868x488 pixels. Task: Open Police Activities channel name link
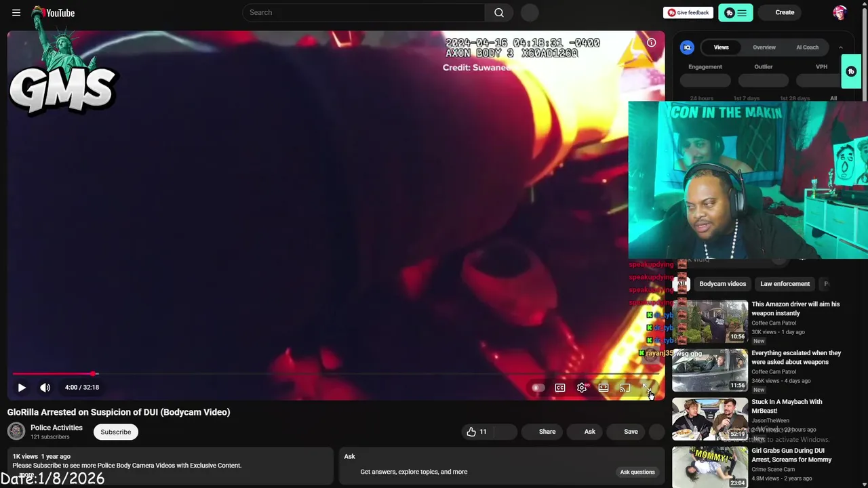56,428
